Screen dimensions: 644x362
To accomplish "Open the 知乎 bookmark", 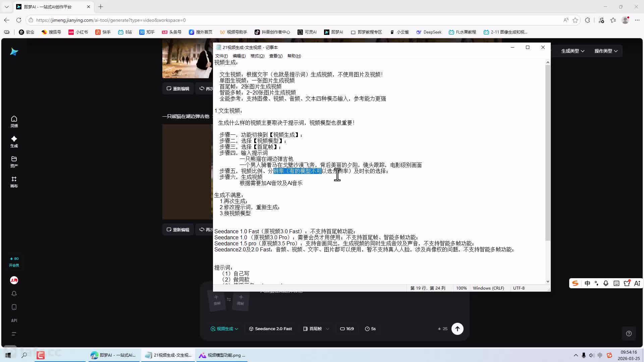I will tap(147, 32).
